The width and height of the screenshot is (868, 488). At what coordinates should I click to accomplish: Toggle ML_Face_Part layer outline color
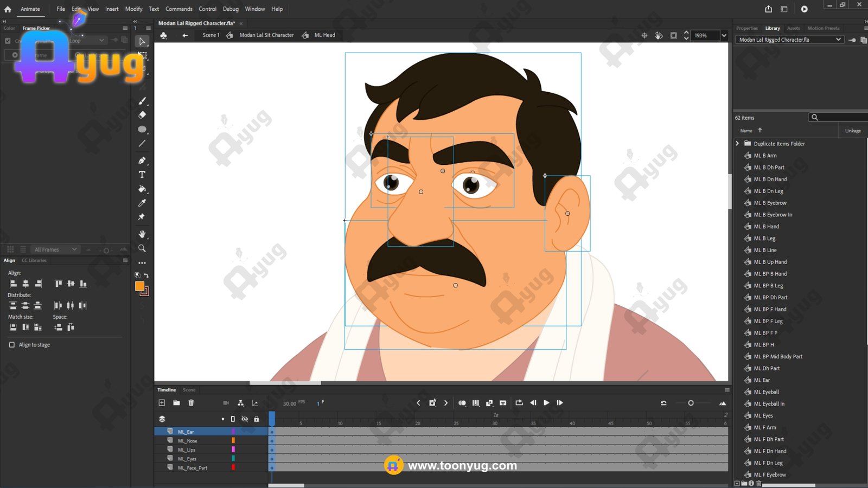click(233, 467)
